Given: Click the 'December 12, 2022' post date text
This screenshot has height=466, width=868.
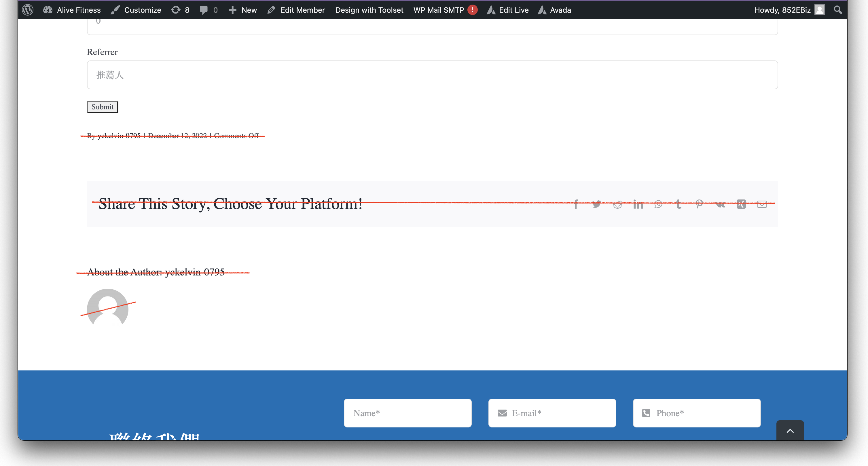Looking at the screenshot, I should (177, 136).
